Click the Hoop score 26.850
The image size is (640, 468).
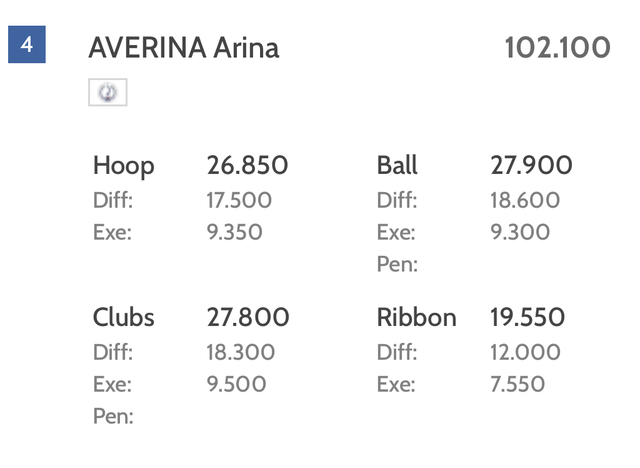tap(247, 165)
